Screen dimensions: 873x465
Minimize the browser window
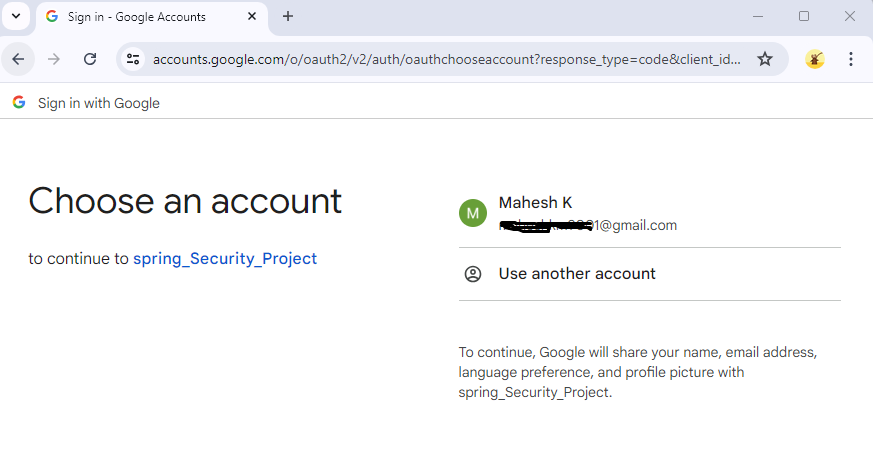pyautogui.click(x=758, y=16)
